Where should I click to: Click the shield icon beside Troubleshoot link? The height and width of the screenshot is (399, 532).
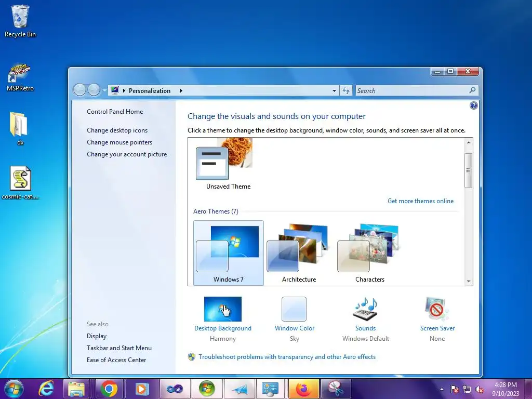[192, 357]
